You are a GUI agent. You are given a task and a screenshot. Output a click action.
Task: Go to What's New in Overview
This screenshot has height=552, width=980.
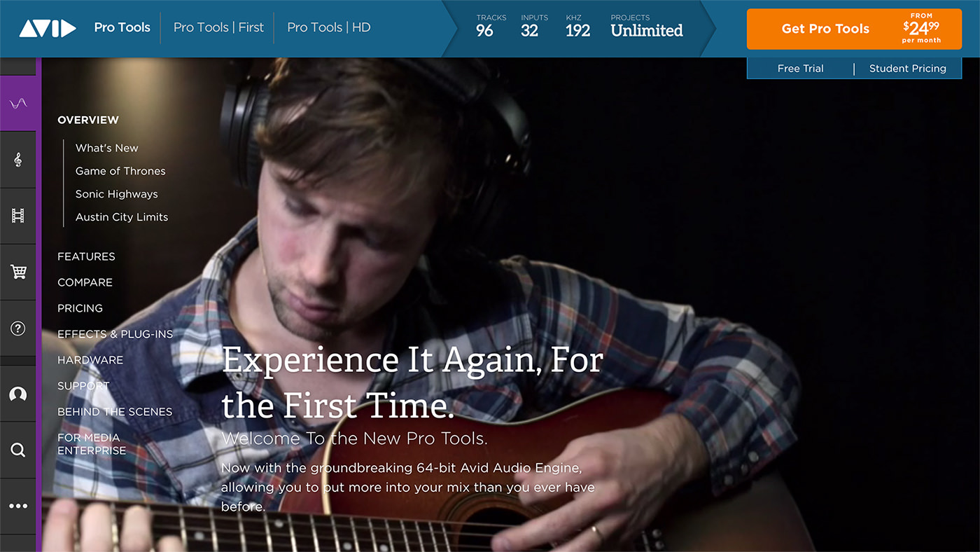click(107, 148)
